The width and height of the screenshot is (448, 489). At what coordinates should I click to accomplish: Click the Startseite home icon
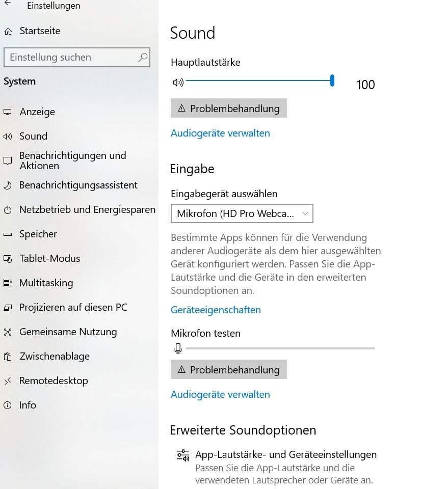[x=8, y=32]
